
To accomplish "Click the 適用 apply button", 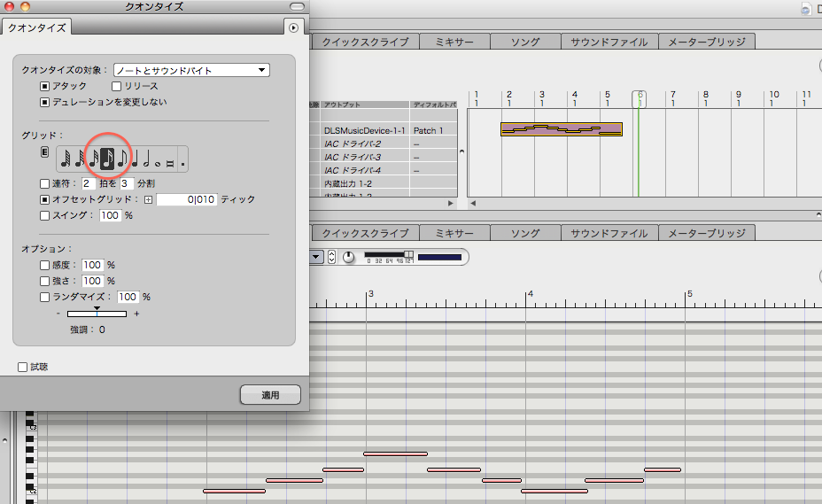I will 270,395.
